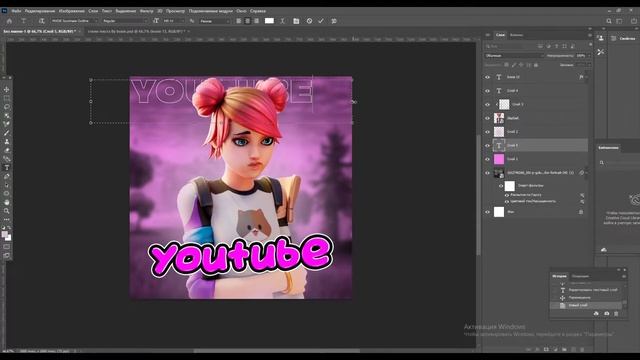Center the text alignment
This screenshot has height=360, width=640.
click(x=247, y=21)
